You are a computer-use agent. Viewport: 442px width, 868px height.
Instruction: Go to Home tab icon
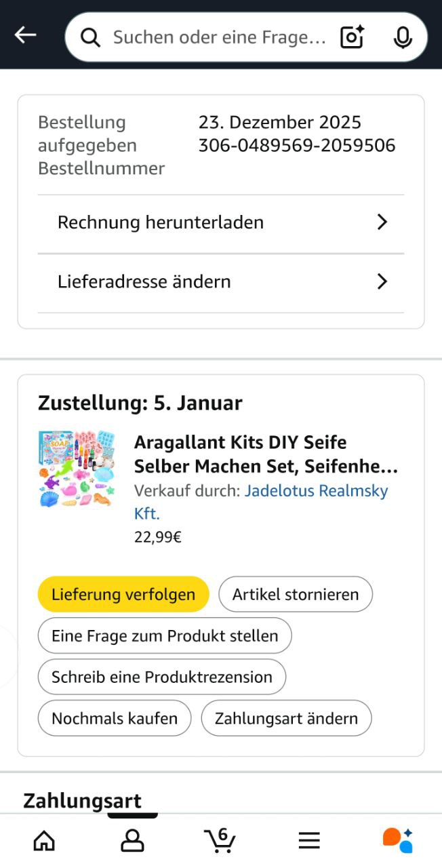[44, 841]
